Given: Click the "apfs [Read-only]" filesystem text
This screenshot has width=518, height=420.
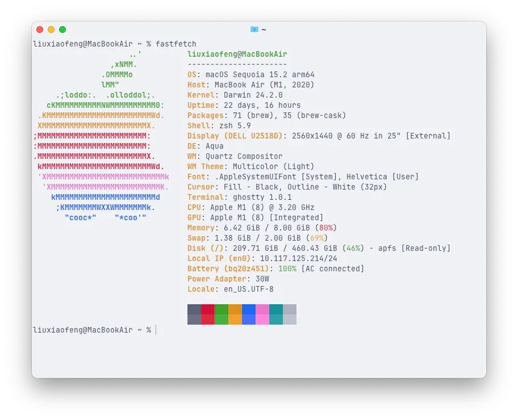Looking at the screenshot, I should coord(414,249).
